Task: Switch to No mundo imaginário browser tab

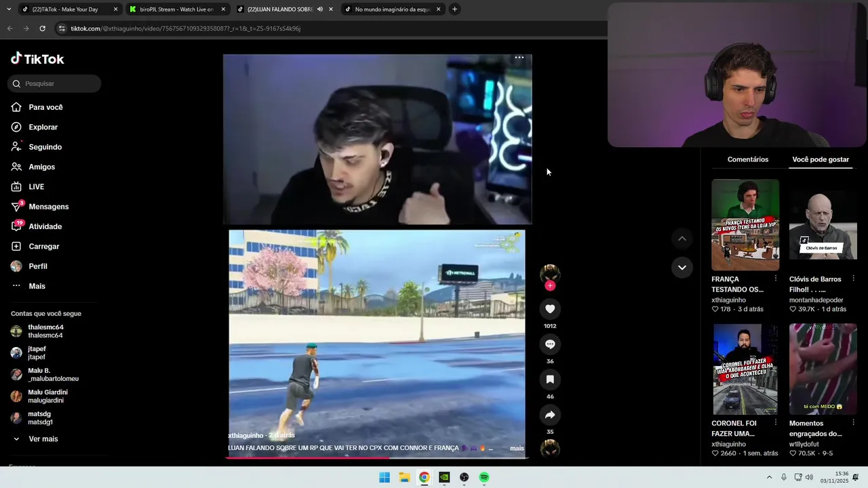Action: [393, 9]
